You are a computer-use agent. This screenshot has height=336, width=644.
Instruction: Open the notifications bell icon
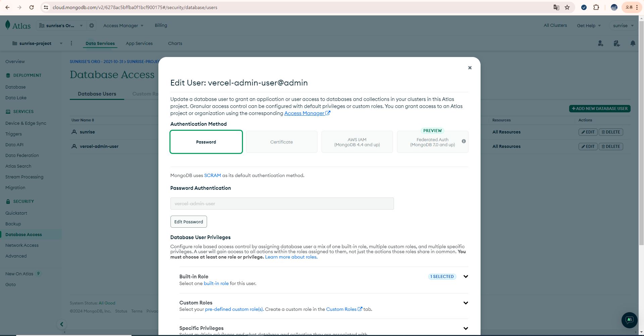[x=633, y=43]
